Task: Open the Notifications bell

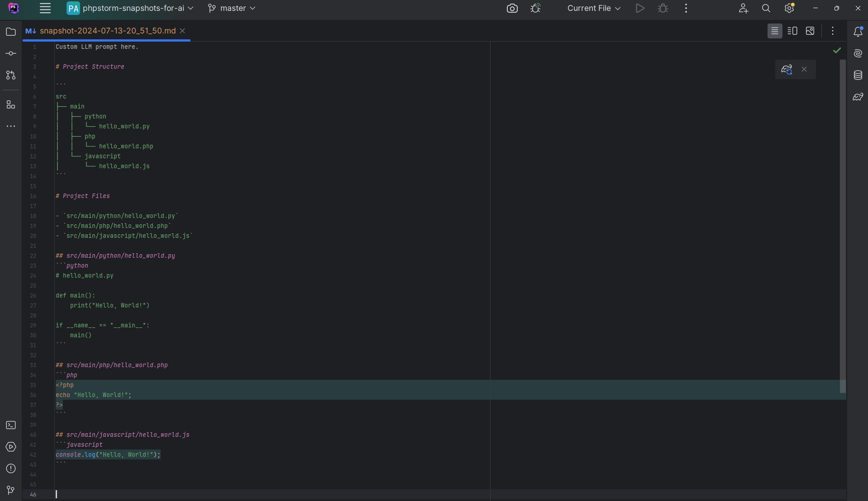Action: coord(858,32)
